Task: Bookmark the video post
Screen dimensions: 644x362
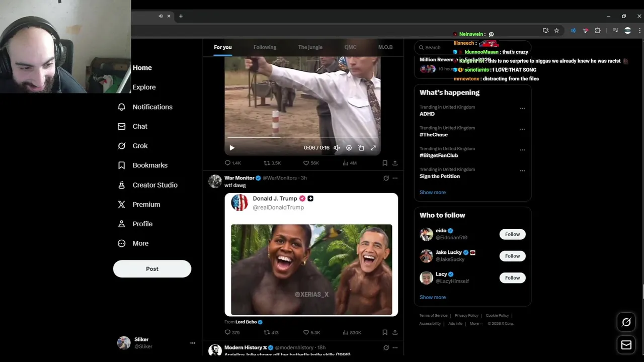Action: (x=385, y=163)
